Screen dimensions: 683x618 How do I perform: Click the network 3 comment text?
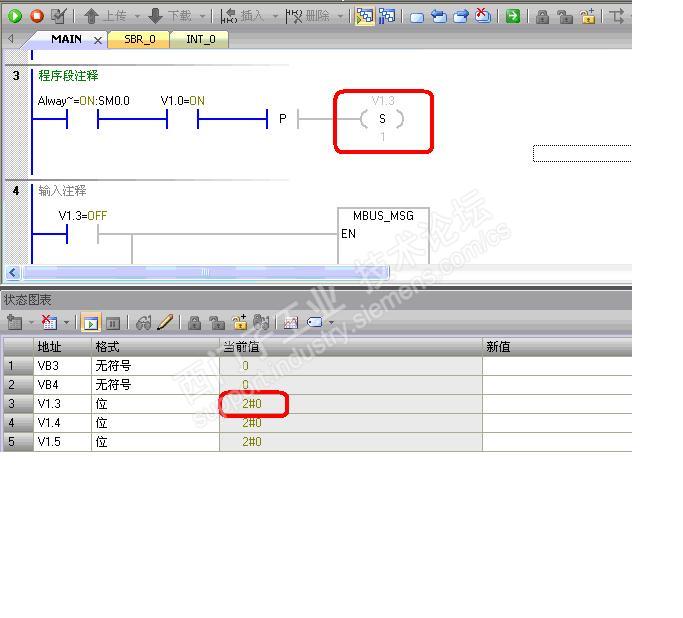pyautogui.click(x=68, y=76)
